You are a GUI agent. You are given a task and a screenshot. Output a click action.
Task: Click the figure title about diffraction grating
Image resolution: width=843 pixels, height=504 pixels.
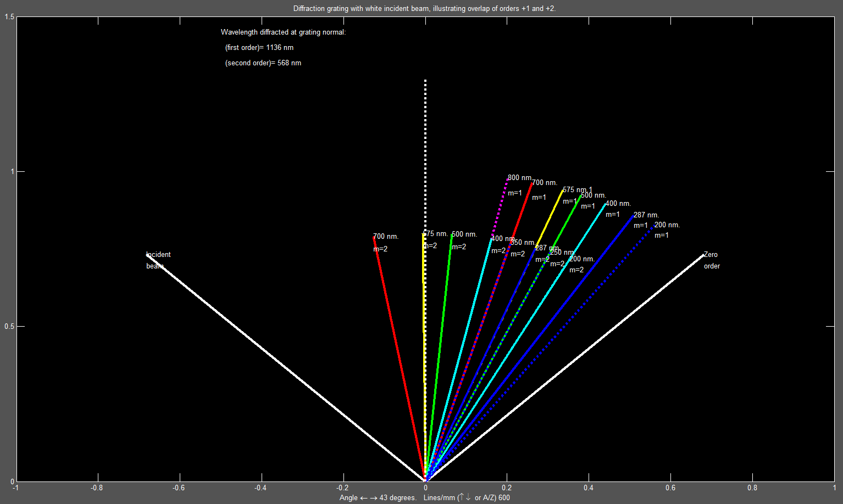(424, 8)
